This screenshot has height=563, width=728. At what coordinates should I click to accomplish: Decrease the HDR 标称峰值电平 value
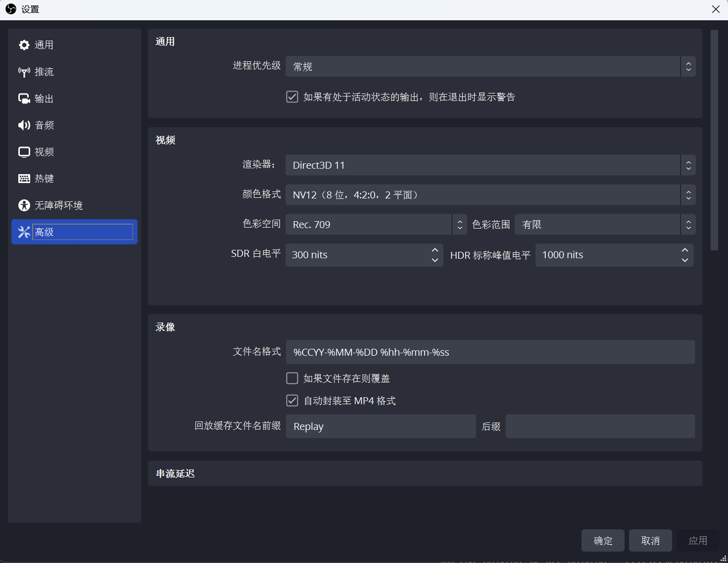pos(685,260)
